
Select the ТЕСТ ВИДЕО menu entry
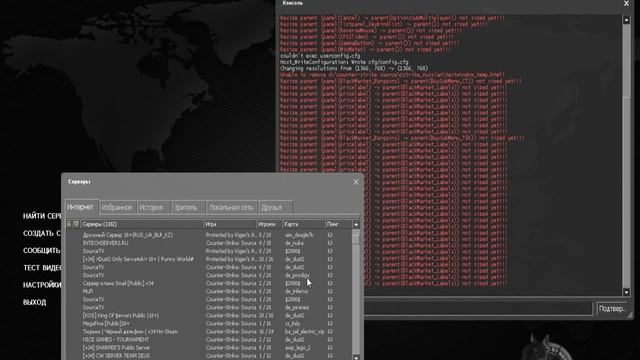tap(42, 268)
